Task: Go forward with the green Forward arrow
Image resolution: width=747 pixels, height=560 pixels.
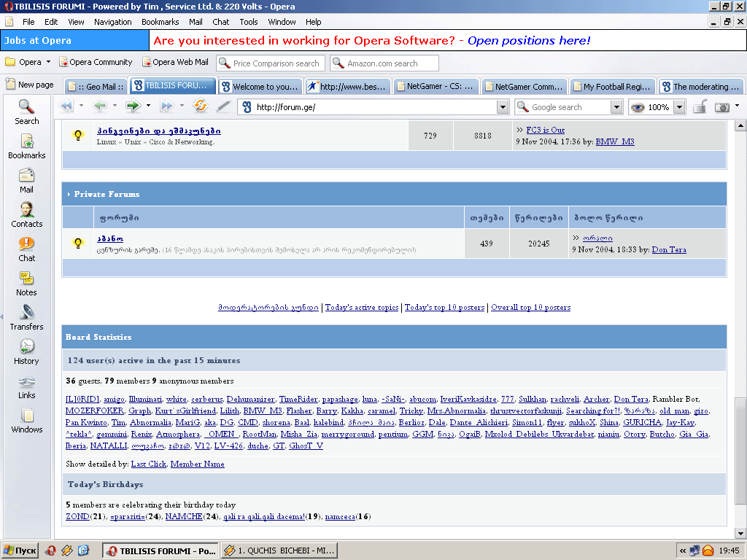Action: pos(133,106)
